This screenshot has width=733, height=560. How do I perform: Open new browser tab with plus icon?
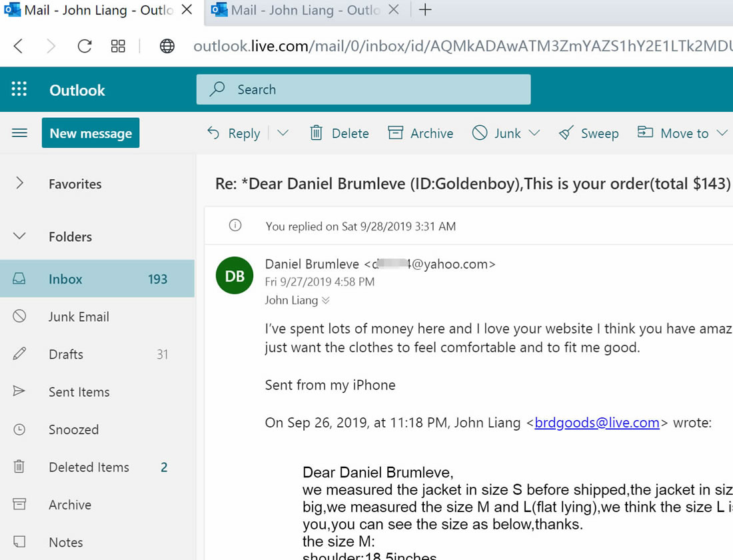(x=425, y=10)
